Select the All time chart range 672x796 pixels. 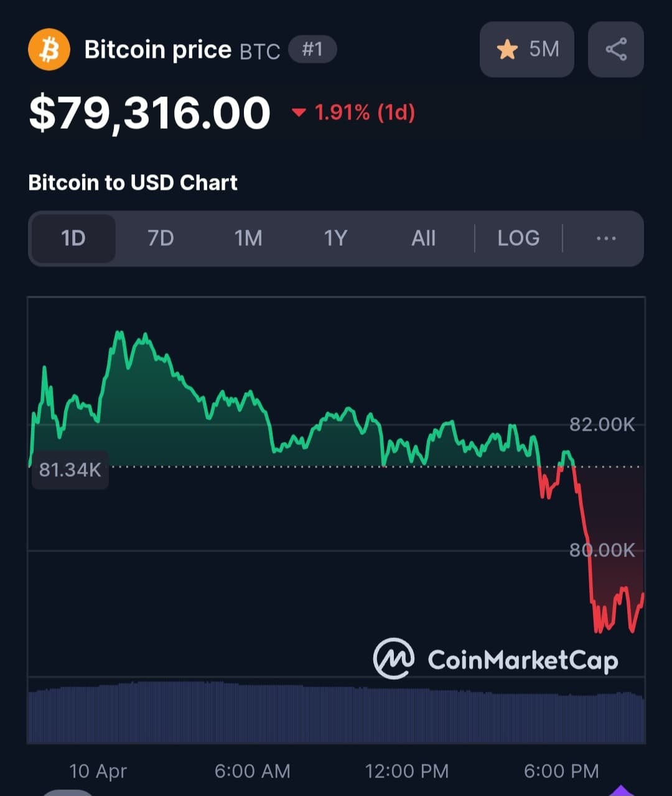[423, 238]
